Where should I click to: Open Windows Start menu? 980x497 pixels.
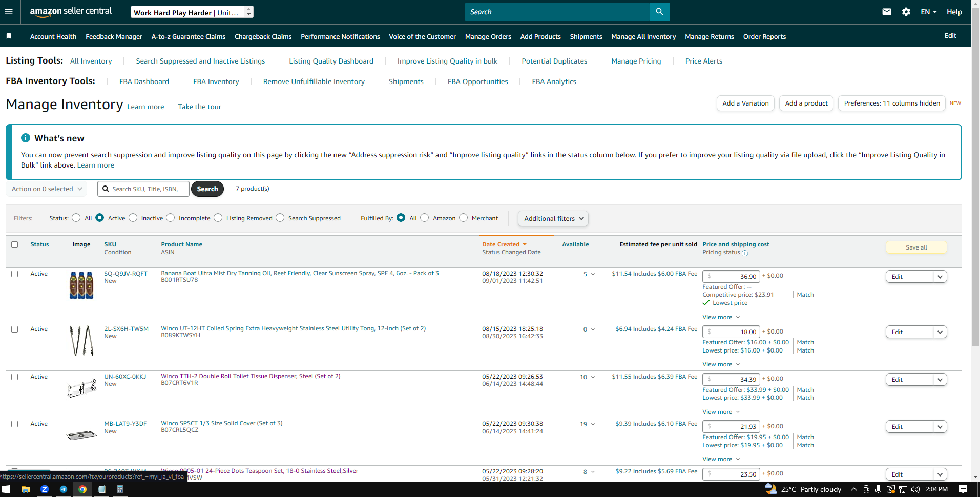point(6,489)
